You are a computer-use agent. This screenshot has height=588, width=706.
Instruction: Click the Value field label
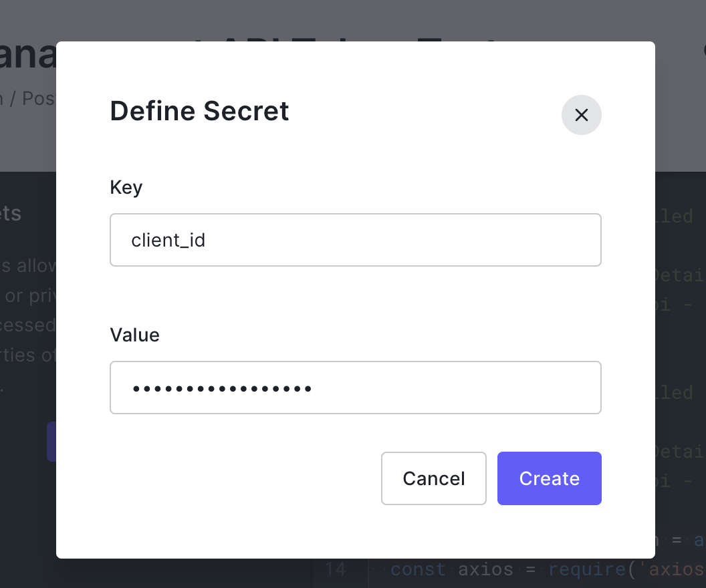134,335
